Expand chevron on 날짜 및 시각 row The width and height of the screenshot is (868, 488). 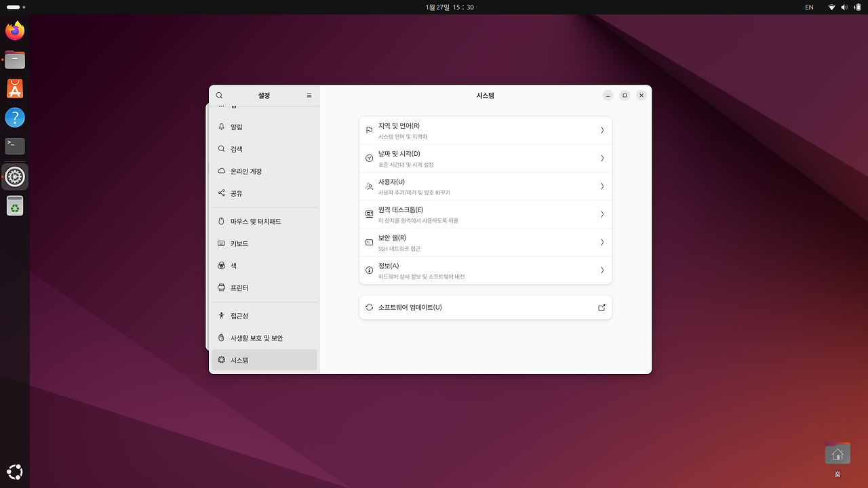(x=602, y=158)
